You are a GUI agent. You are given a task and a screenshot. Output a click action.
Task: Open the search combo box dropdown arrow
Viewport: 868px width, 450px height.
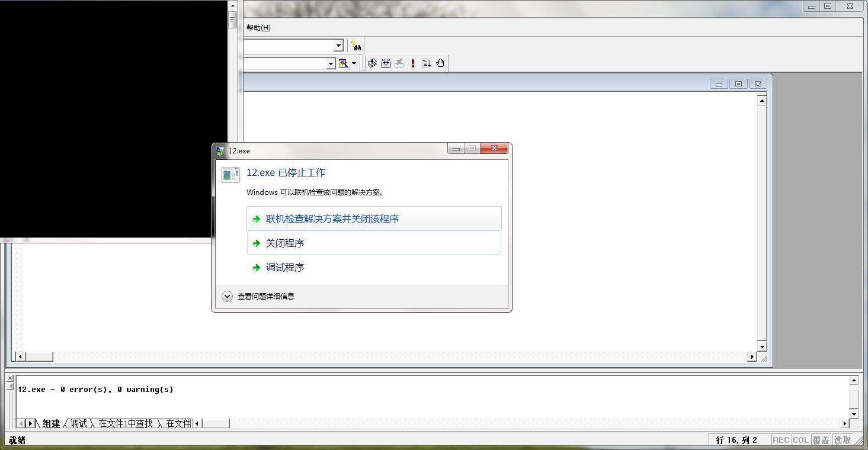[x=338, y=46]
